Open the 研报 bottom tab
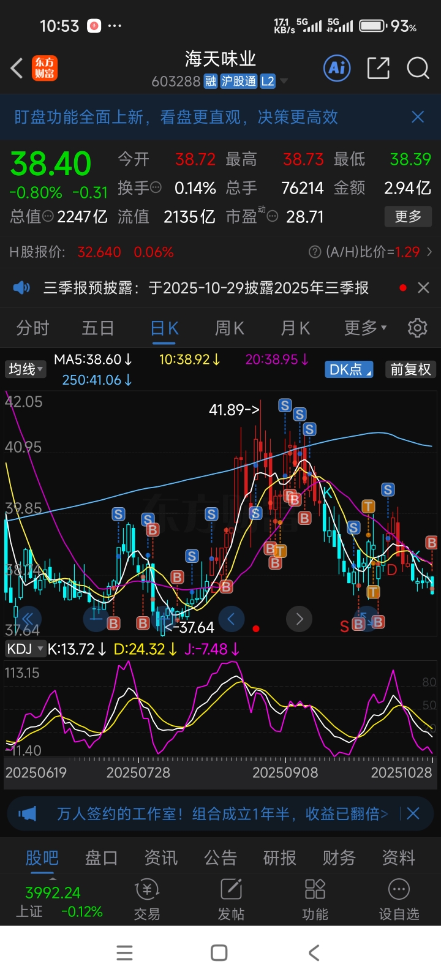 pyautogui.click(x=279, y=858)
